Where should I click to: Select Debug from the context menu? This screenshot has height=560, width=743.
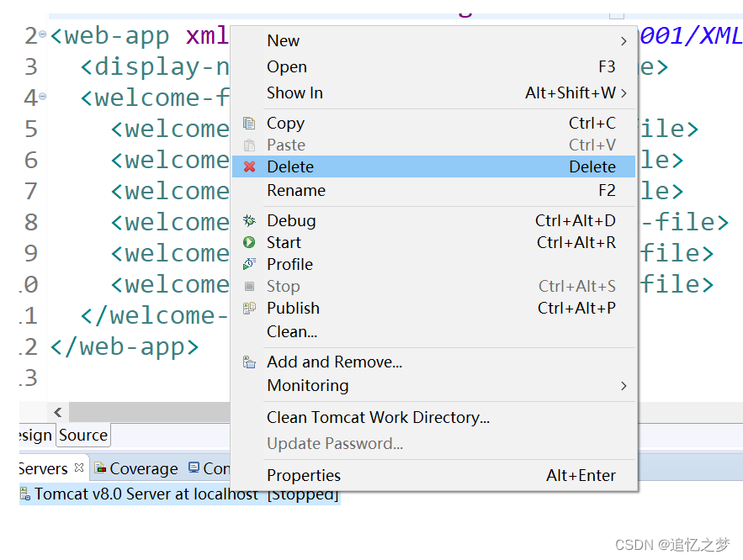click(433, 220)
